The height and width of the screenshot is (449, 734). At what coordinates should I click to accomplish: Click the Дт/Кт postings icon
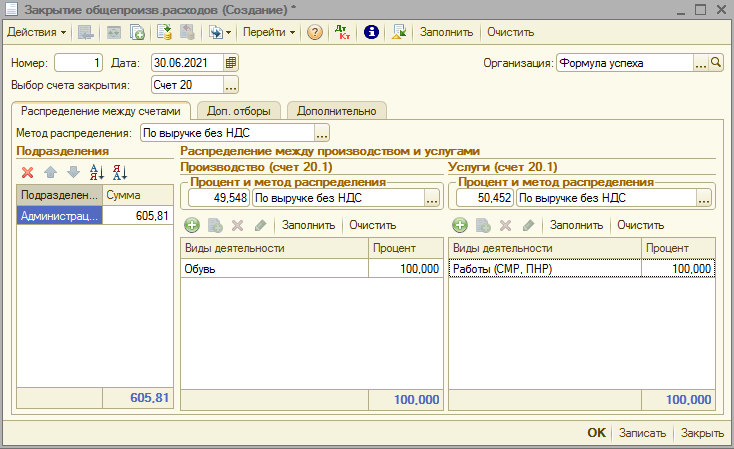pos(342,32)
